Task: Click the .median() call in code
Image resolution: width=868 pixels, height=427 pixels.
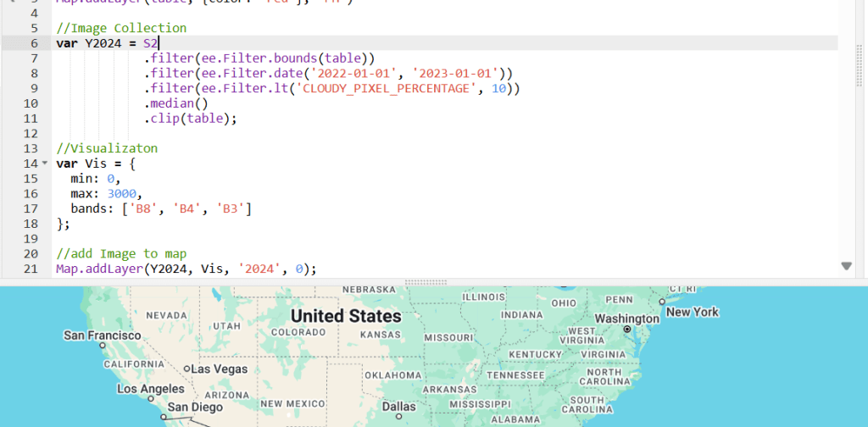Action: pos(180,103)
